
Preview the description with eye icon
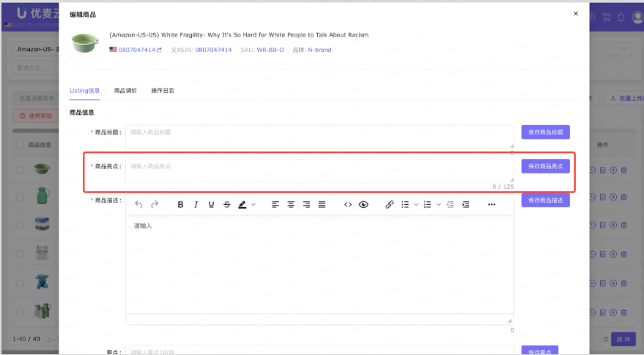point(363,204)
